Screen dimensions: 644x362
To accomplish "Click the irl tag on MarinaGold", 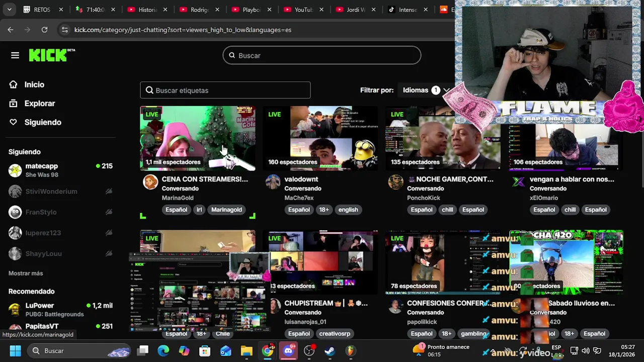I will pos(199,210).
